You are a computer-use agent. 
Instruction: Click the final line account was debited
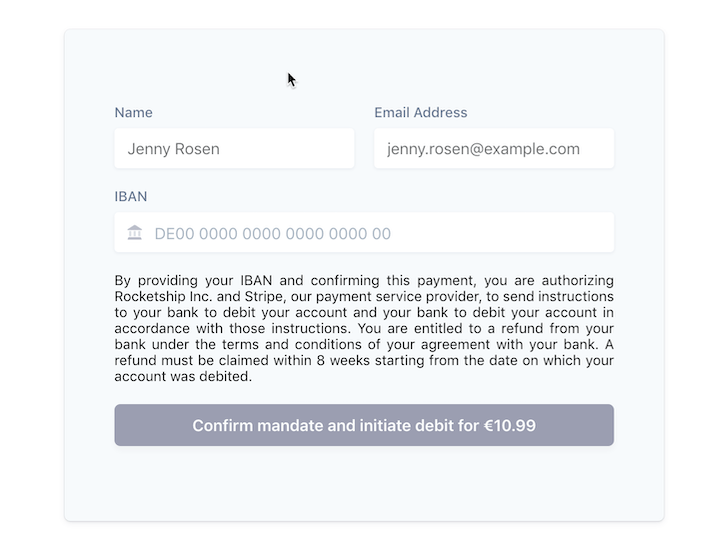183,376
